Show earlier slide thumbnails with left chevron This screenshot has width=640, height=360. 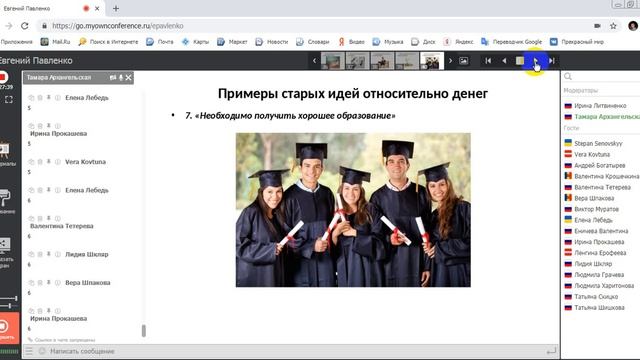tap(314, 61)
